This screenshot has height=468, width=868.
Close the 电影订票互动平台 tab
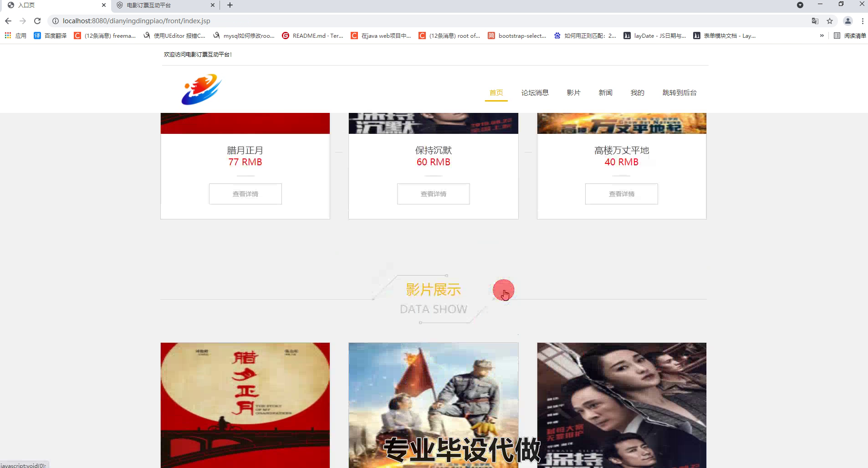click(x=213, y=5)
